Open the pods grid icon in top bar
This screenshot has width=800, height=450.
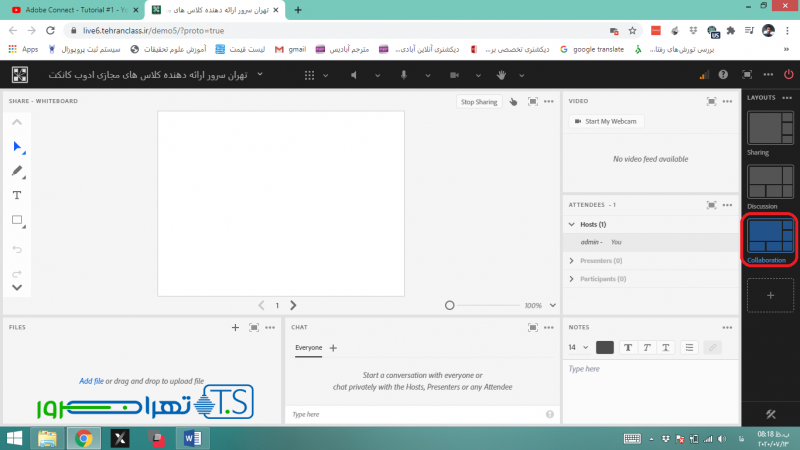pyautogui.click(x=308, y=75)
